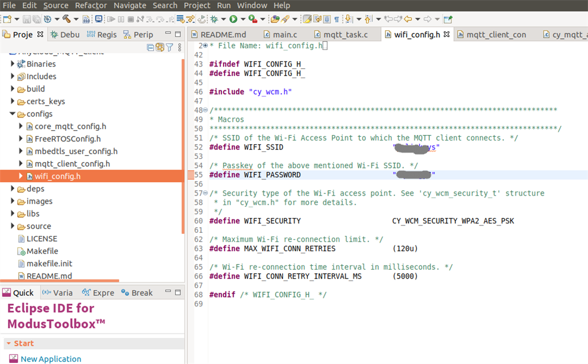Toggle Link with Editor in Project Explorer
588x364 pixels.
tap(160, 48)
